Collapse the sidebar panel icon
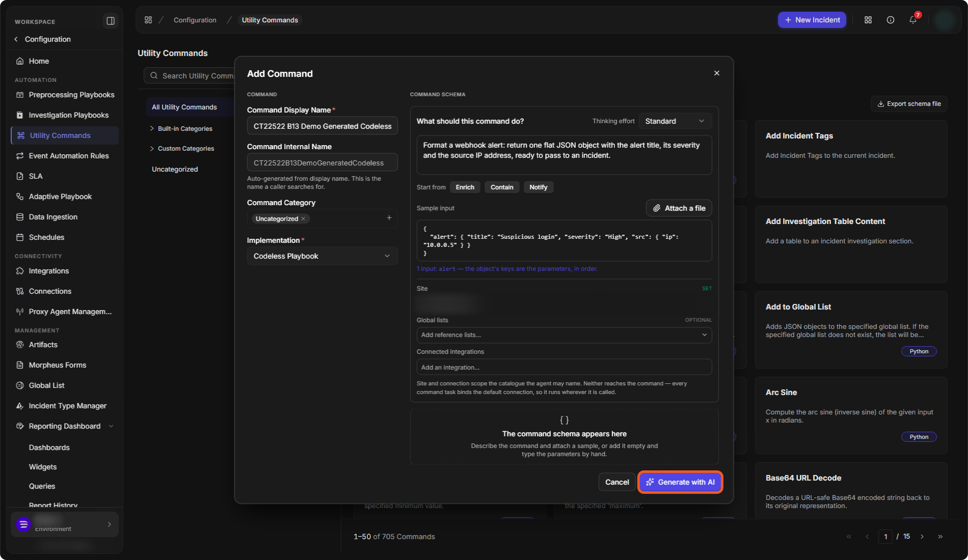This screenshot has width=968, height=560. point(110,21)
